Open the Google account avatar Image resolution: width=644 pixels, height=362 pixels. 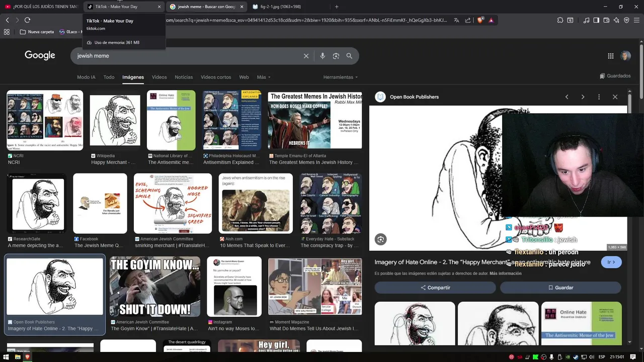(x=625, y=56)
